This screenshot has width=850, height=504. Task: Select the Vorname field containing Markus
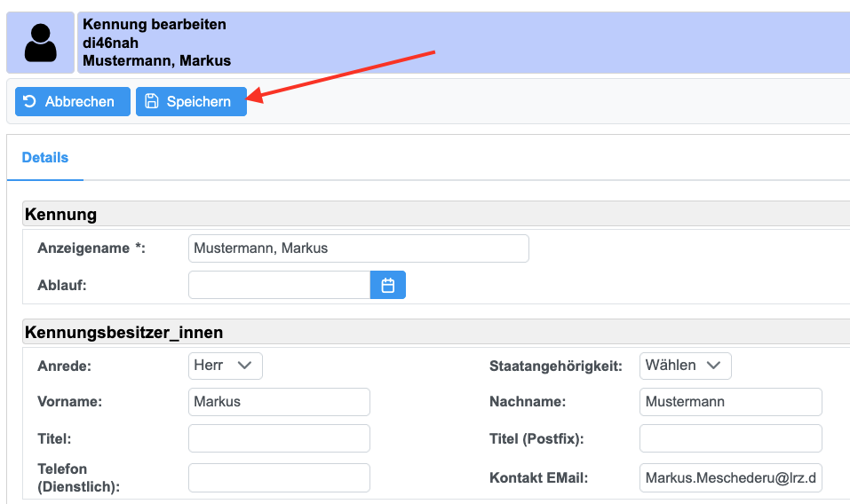[279, 402]
